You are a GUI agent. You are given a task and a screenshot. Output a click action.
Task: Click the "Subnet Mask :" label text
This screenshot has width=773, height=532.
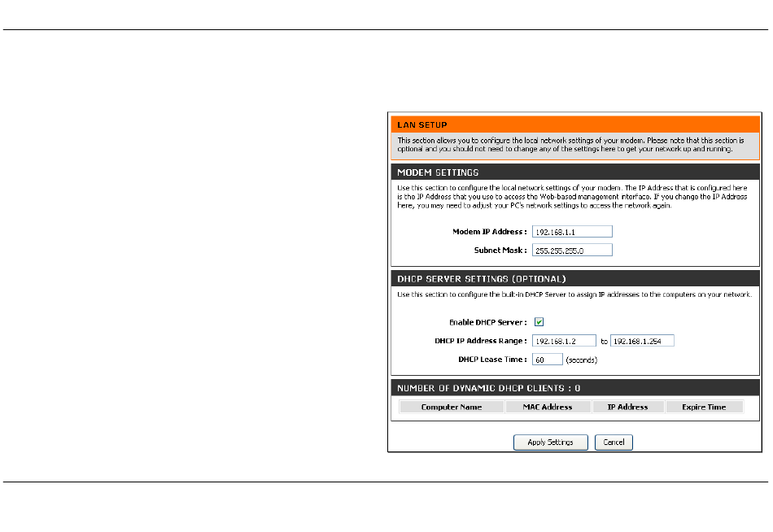500,251
